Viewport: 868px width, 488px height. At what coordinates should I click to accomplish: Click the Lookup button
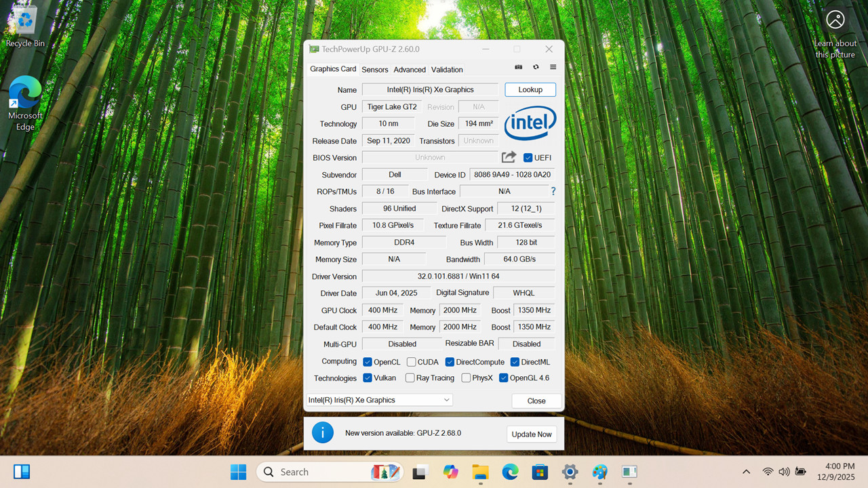530,89
